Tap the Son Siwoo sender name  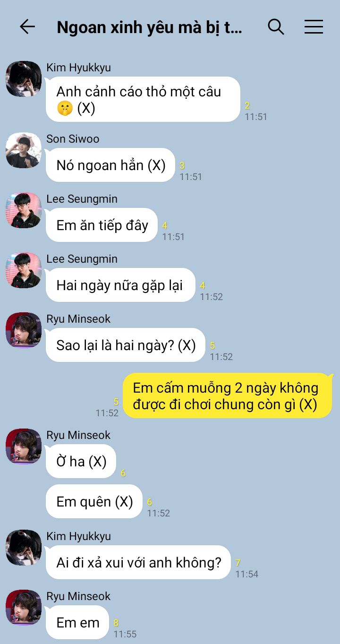(73, 139)
